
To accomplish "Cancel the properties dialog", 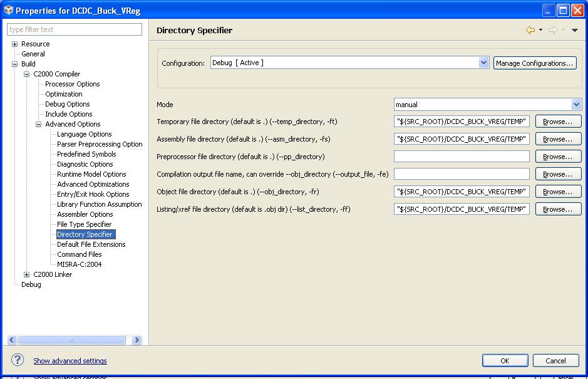I will (x=555, y=361).
